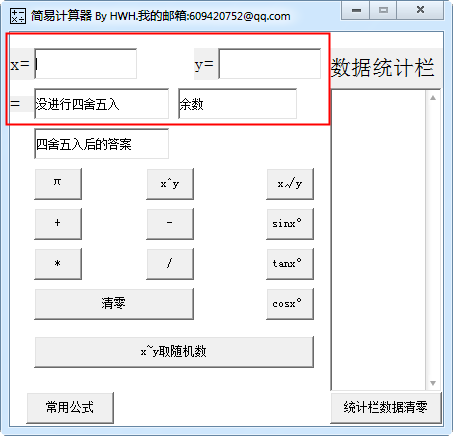Compute root with x√y button
Screen dimensions: 453x436
pyautogui.click(x=290, y=184)
